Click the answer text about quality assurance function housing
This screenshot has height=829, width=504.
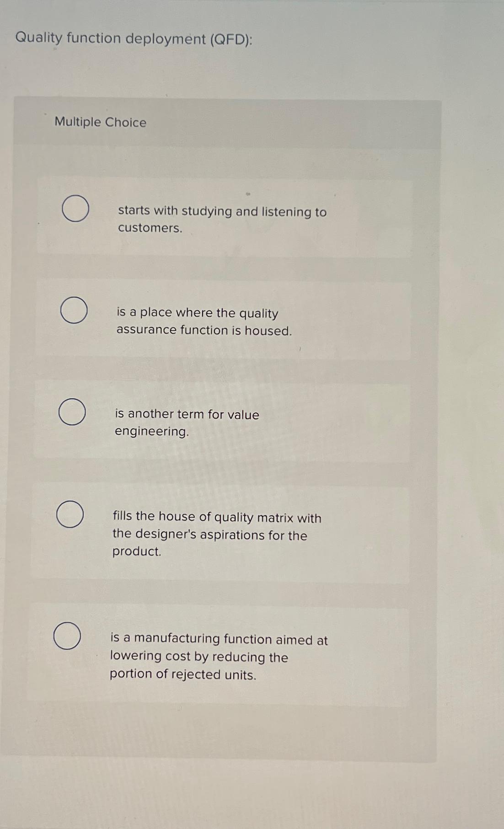point(204,321)
